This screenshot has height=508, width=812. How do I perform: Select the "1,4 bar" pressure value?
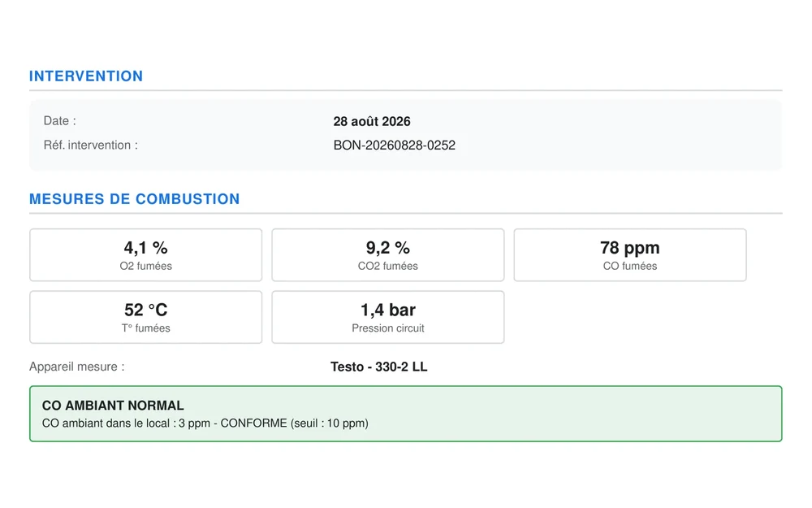point(388,310)
